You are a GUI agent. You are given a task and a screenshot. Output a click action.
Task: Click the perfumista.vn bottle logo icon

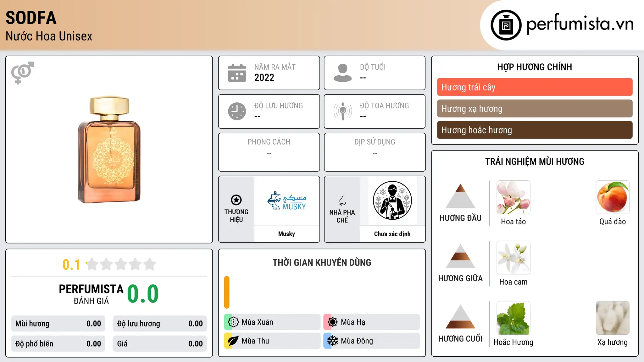(506, 25)
